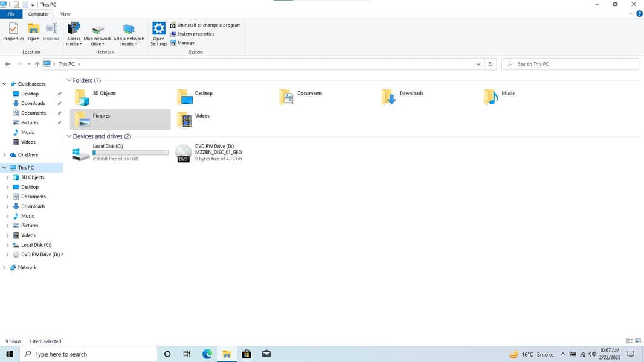Click the Add a network location icon

click(129, 30)
